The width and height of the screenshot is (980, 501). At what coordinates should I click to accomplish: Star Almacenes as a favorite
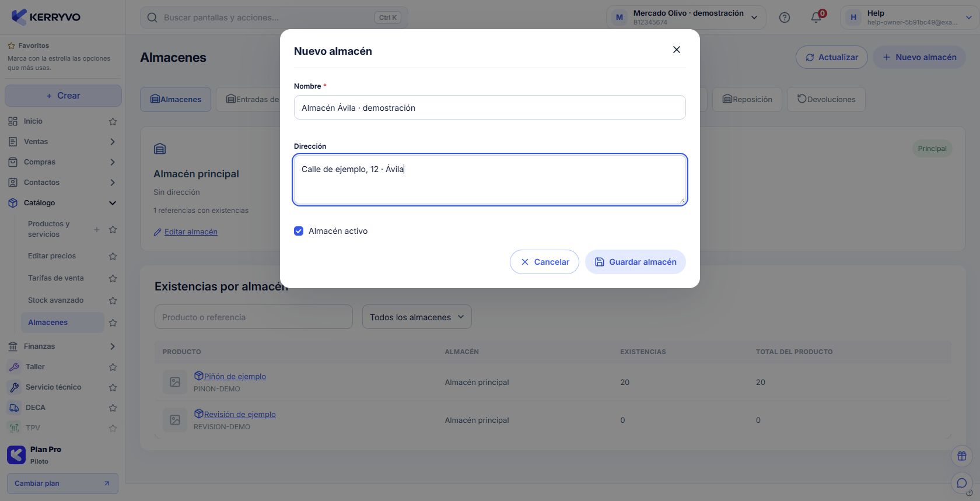113,323
